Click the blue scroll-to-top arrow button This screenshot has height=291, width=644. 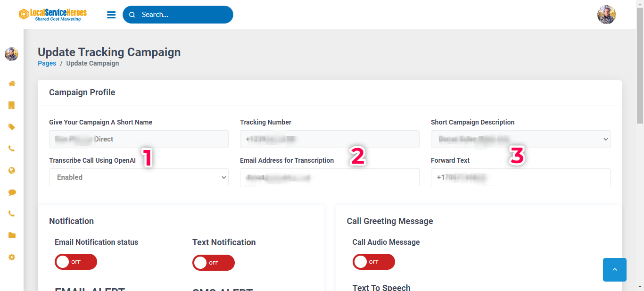point(614,270)
